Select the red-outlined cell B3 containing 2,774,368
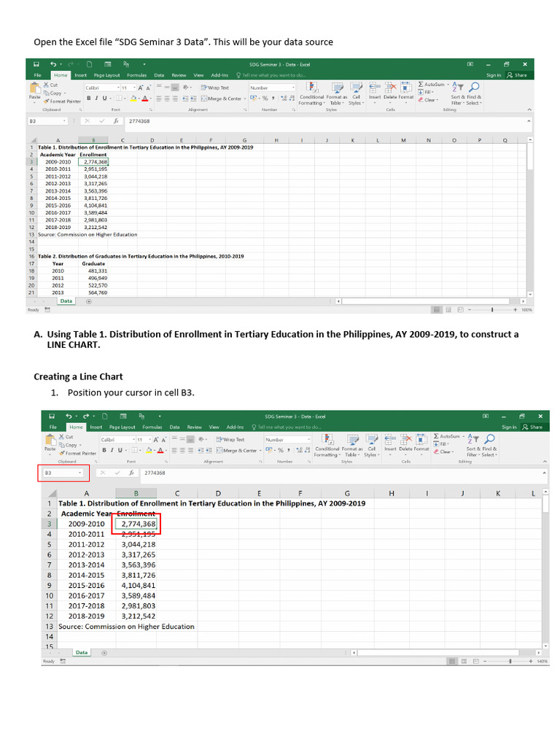 (138, 524)
